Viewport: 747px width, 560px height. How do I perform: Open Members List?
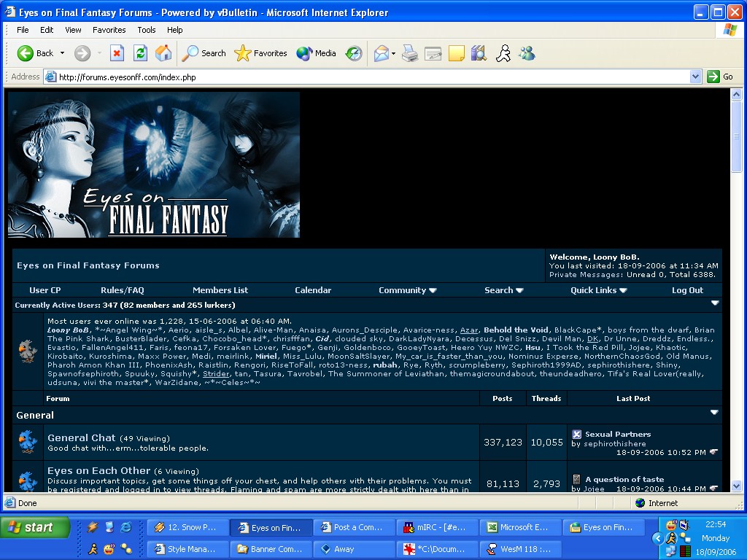point(220,290)
